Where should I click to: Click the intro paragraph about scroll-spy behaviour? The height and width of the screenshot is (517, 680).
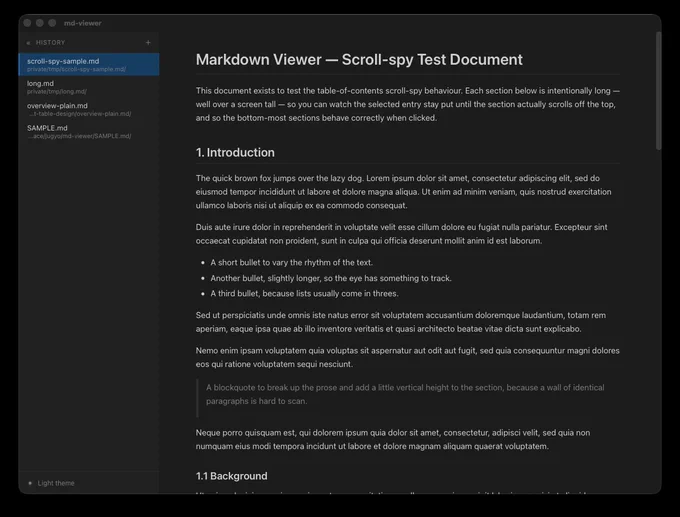click(x=408, y=104)
